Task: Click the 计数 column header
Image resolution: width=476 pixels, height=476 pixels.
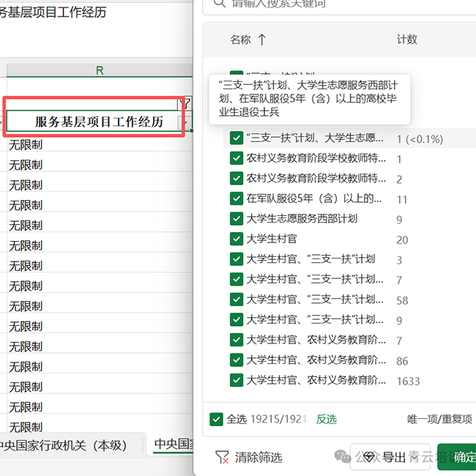Action: [x=406, y=40]
